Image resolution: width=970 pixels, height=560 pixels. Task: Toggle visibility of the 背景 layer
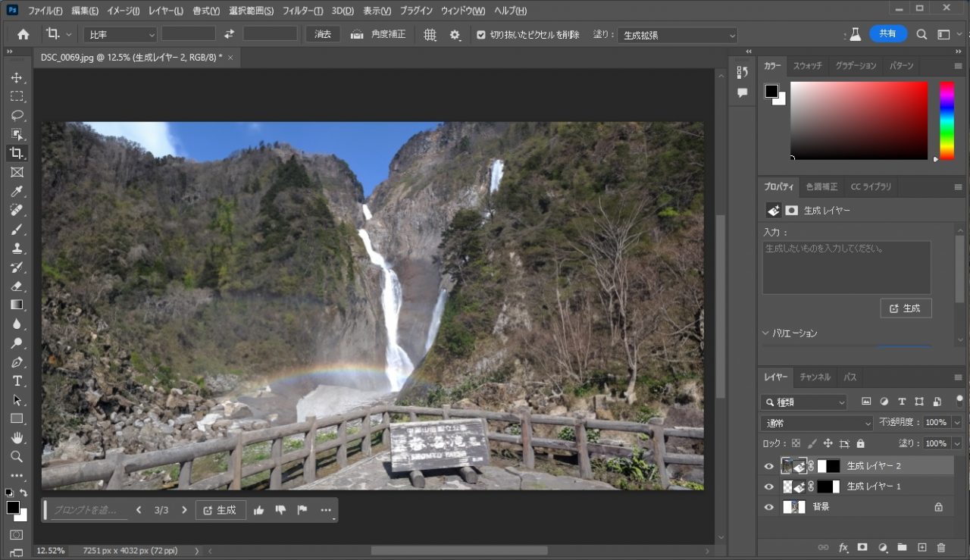769,507
